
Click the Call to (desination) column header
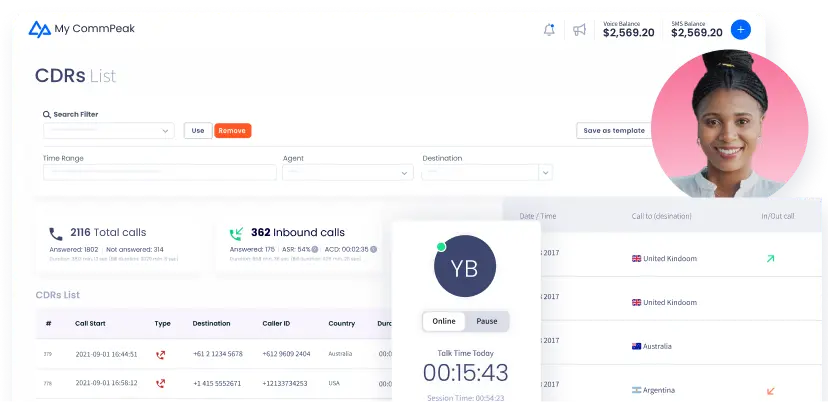pos(662,216)
